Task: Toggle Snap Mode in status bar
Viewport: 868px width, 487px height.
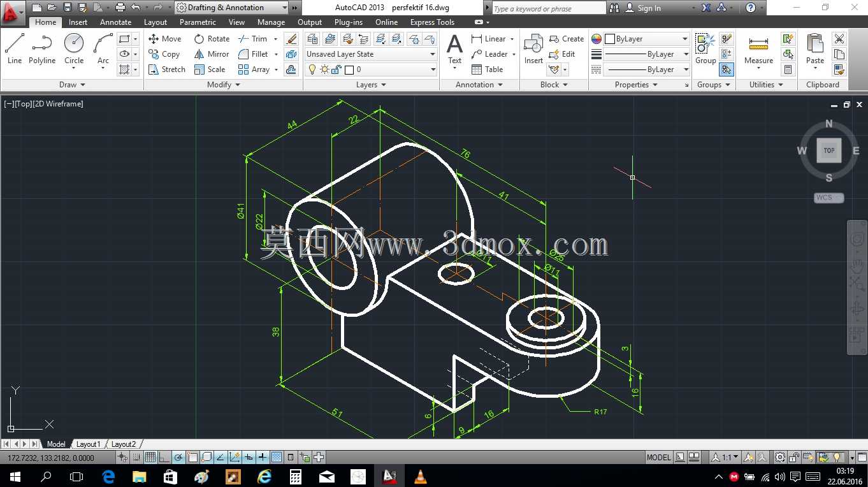Action: click(136, 457)
